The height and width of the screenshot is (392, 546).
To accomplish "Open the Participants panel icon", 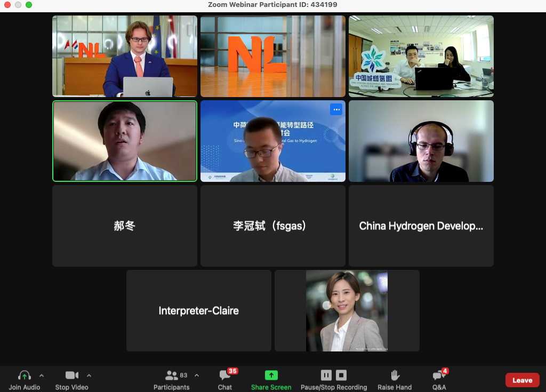I will [x=171, y=375].
